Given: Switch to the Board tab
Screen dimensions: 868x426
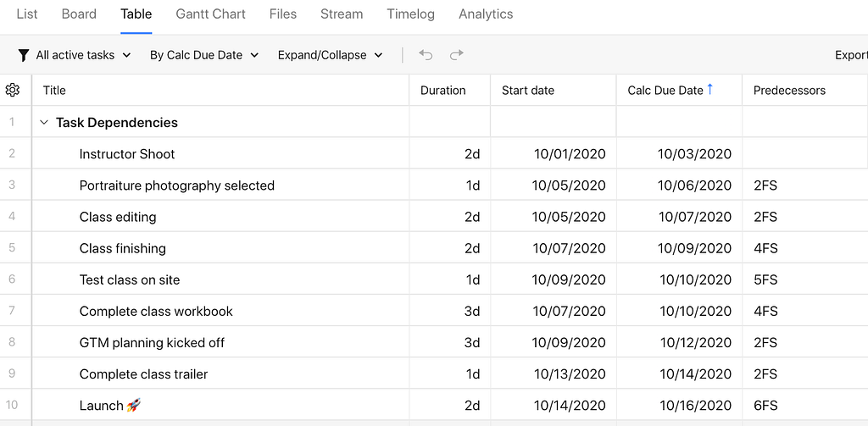Looking at the screenshot, I should click(79, 14).
